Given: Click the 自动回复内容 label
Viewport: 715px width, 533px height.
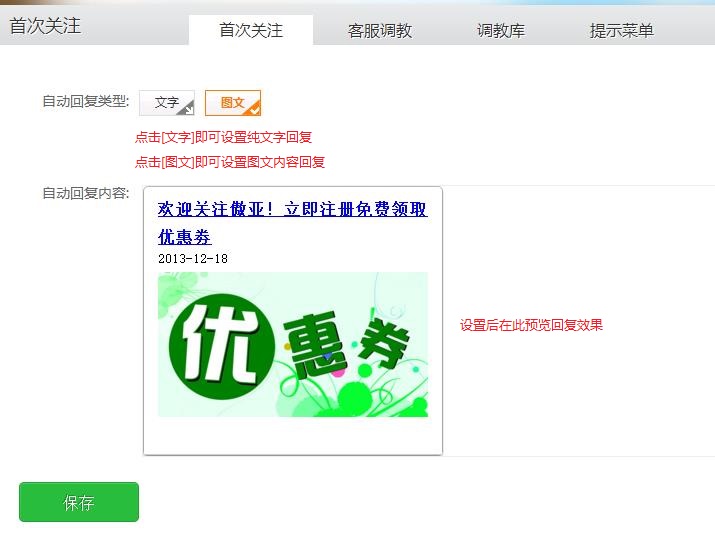Looking at the screenshot, I should tap(85, 193).
